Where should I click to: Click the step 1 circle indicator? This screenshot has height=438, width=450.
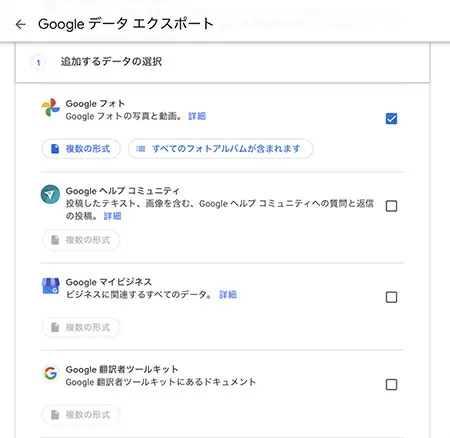(38, 62)
